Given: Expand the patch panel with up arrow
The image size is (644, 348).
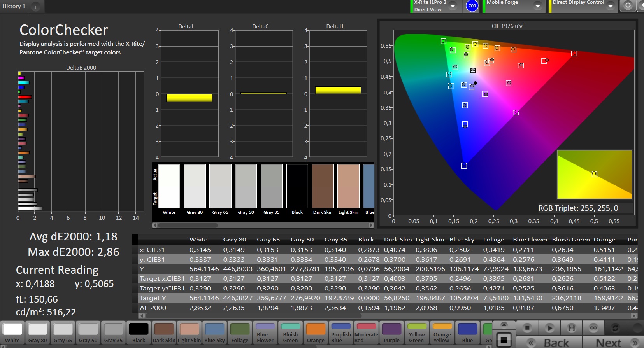Looking at the screenshot, I should pyautogui.click(x=504, y=324).
